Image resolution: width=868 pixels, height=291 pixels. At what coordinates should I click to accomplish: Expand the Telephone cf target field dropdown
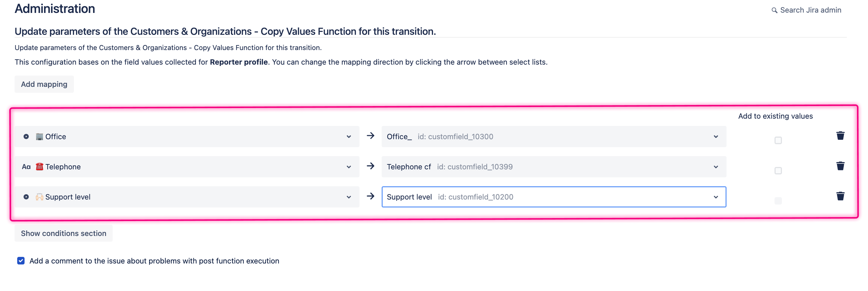716,166
